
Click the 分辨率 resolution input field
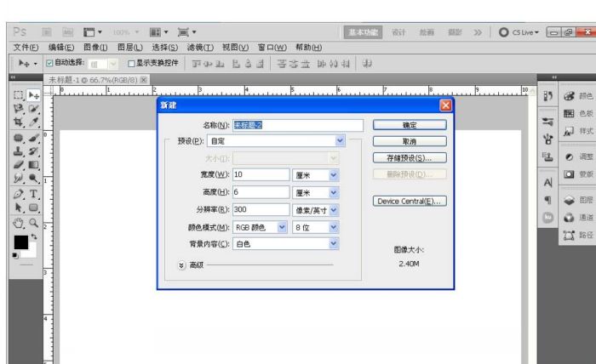tap(261, 209)
